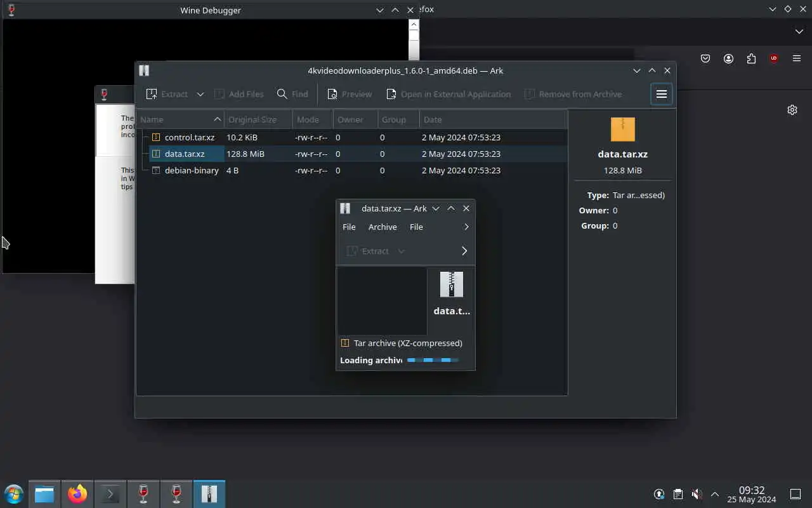Open clock showing 09:32
The height and width of the screenshot is (508, 812).
point(752,494)
